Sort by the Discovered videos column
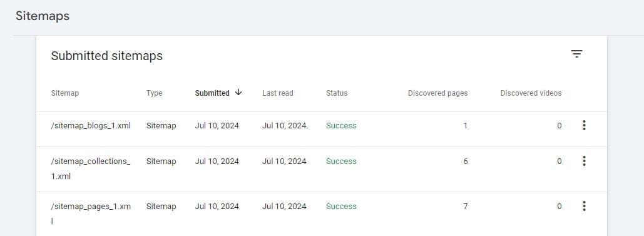 531,93
